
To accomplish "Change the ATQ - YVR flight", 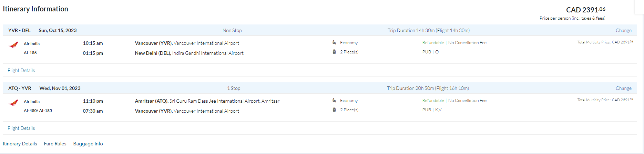I will [x=623, y=88].
